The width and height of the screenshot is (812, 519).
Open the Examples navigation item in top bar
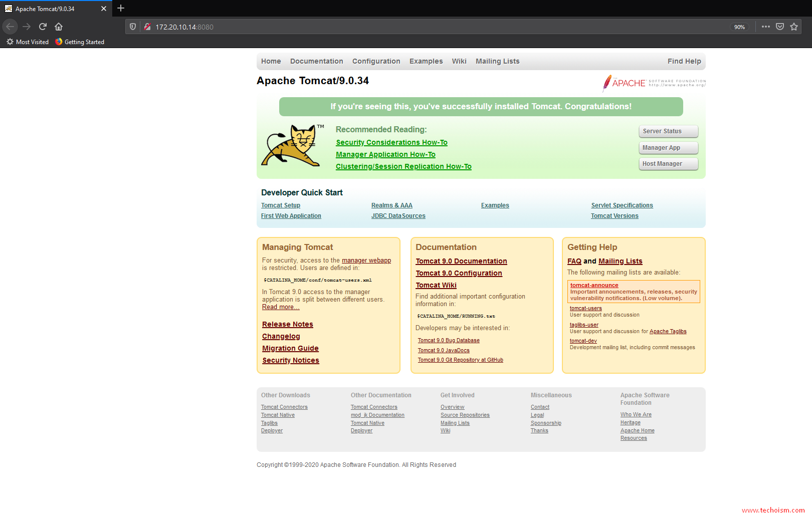(x=426, y=61)
